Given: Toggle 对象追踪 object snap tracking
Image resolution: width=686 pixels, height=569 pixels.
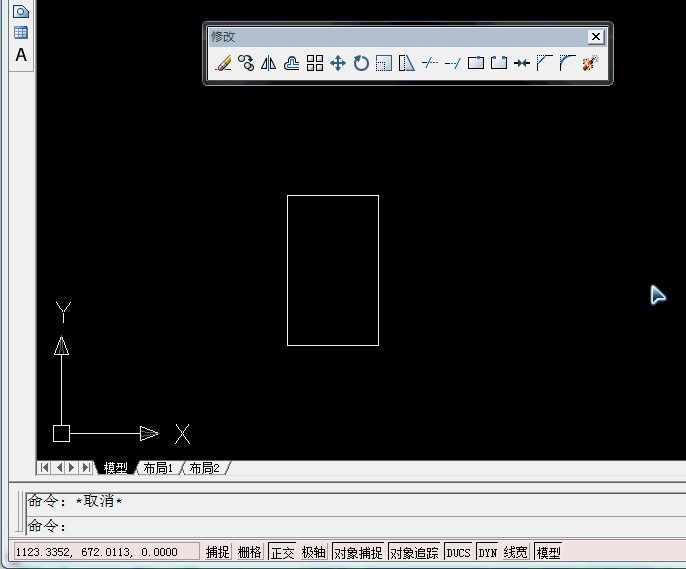Looking at the screenshot, I should coord(414,552).
